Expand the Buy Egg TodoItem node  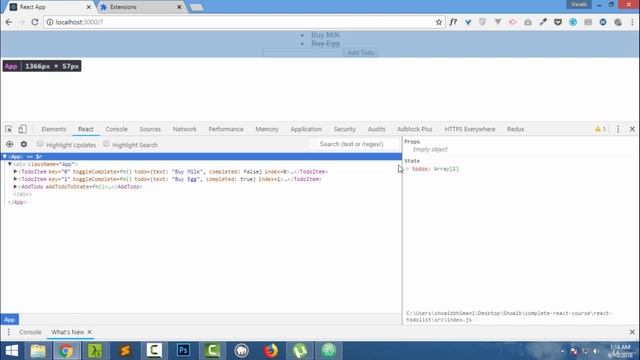(16, 179)
